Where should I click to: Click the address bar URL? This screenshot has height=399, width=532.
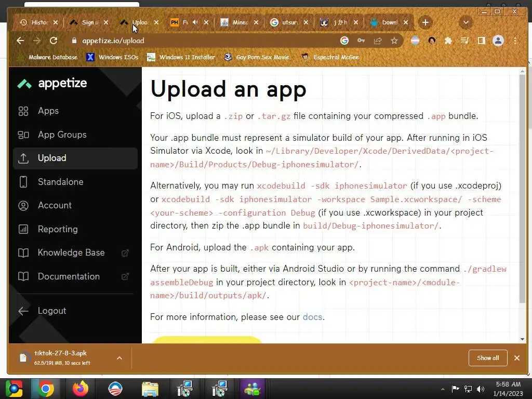[x=113, y=41]
